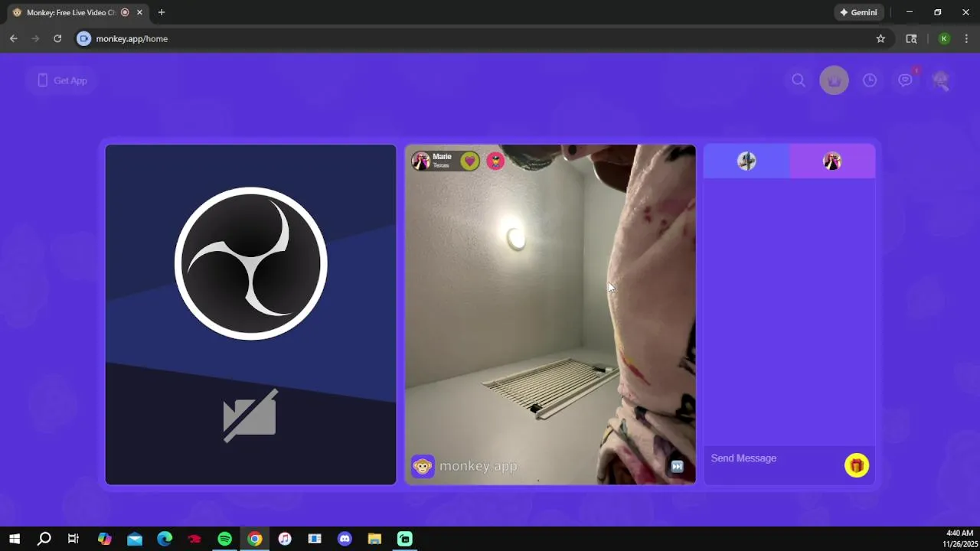Click the Get App button

click(x=62, y=80)
